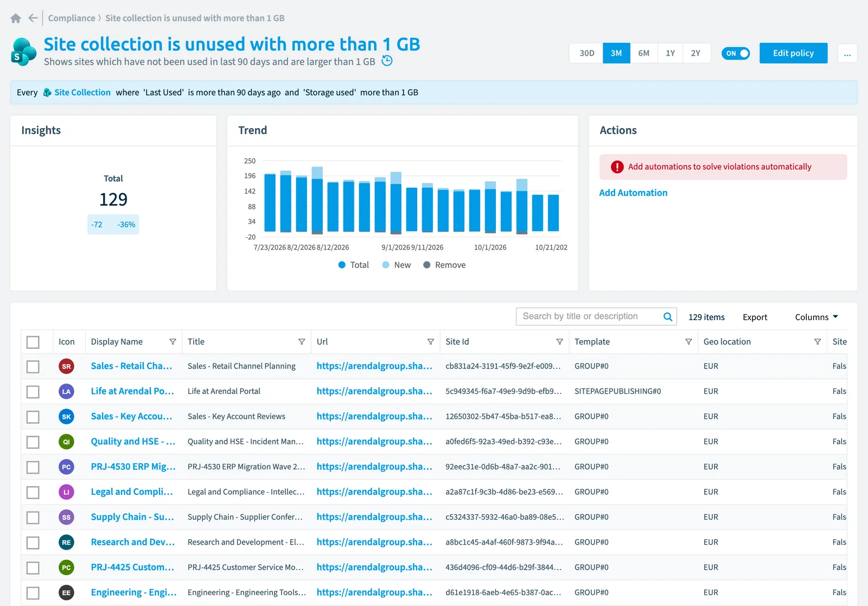
Task: Select the 6M time range
Action: pyautogui.click(x=644, y=53)
